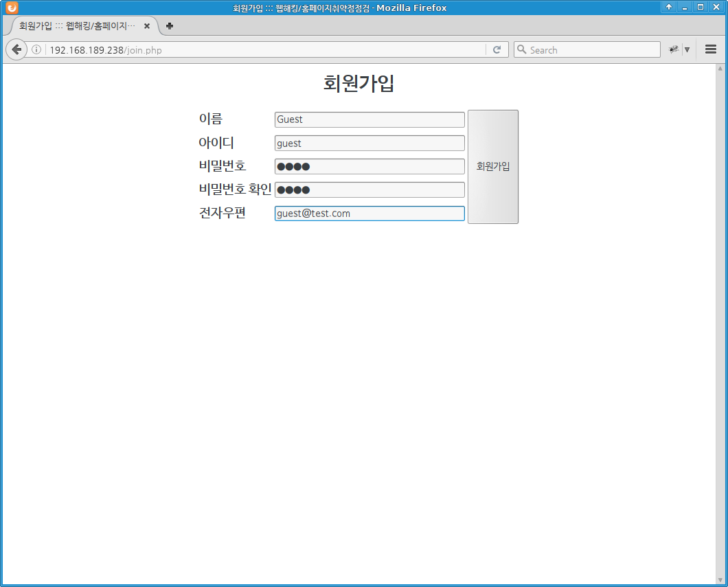Expand the extension dropdown arrow
Image resolution: width=728 pixels, height=587 pixels.
click(x=687, y=49)
